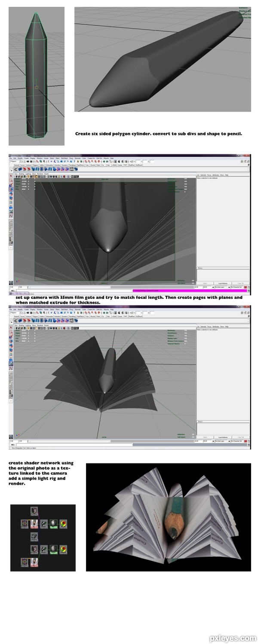This screenshot has width=258, height=644.
Task: Click the colored shading group node in the upper shader network
Action: tap(63, 524)
